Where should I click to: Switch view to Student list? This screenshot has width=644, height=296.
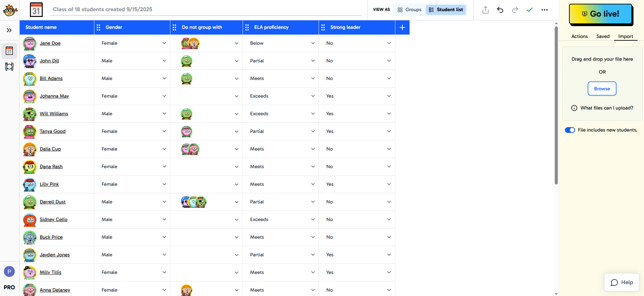pos(446,10)
